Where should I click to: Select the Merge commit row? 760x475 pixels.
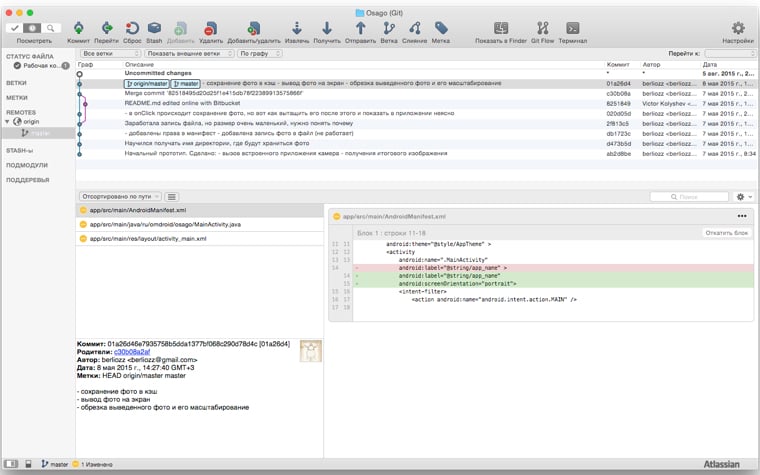pyautogui.click(x=416, y=93)
